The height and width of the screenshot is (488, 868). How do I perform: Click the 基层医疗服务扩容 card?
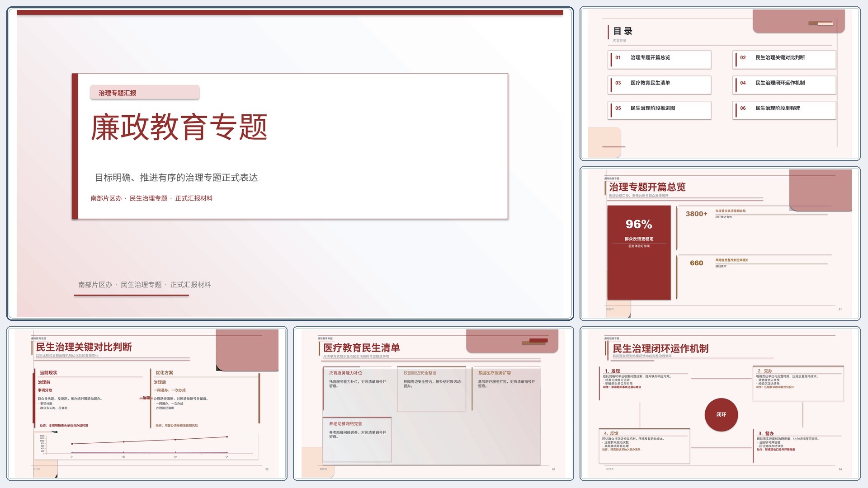[x=506, y=389]
